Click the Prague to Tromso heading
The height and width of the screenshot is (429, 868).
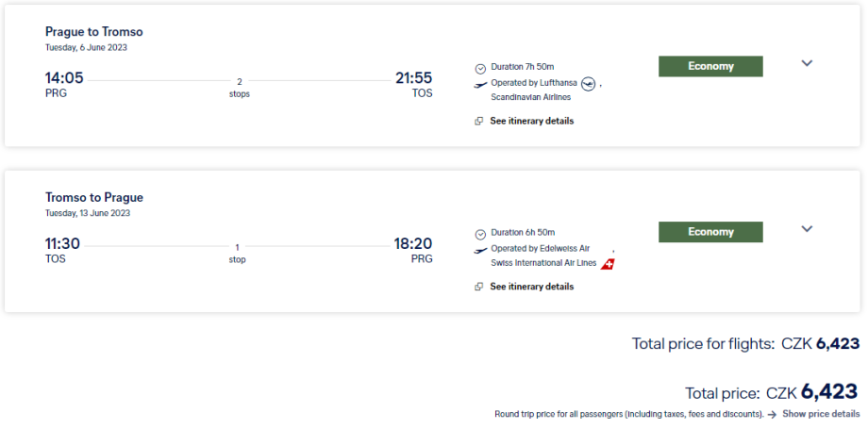(94, 32)
